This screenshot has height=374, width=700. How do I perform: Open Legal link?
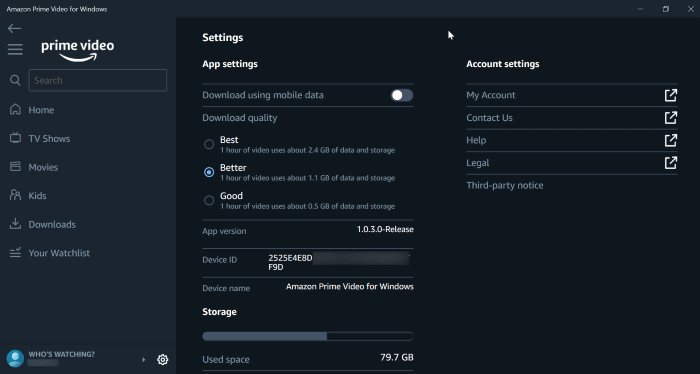coord(478,163)
